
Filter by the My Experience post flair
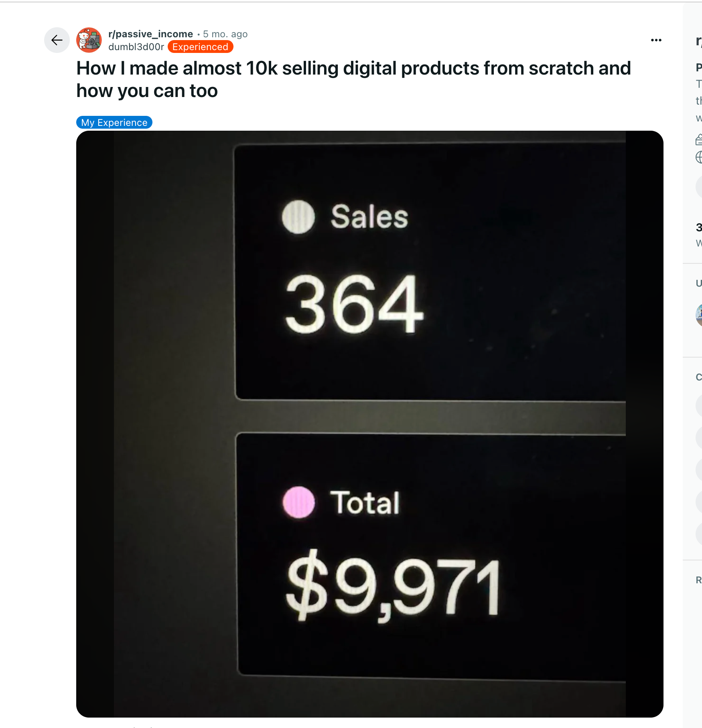click(114, 123)
